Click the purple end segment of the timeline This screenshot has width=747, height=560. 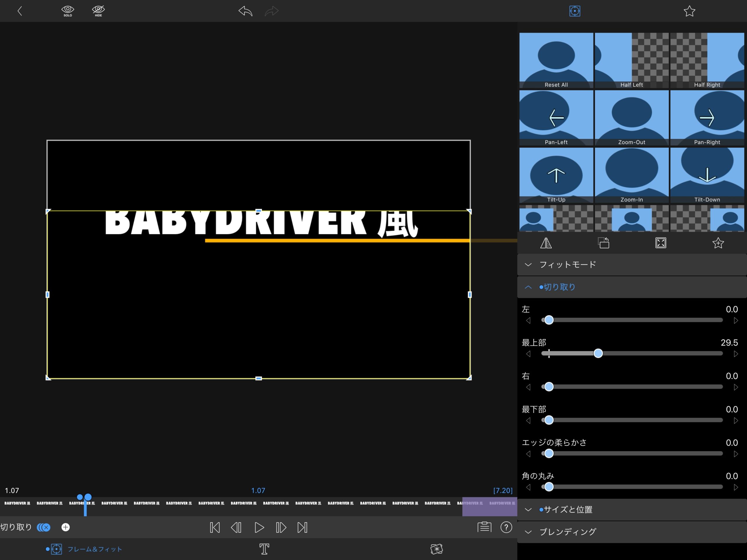490,506
